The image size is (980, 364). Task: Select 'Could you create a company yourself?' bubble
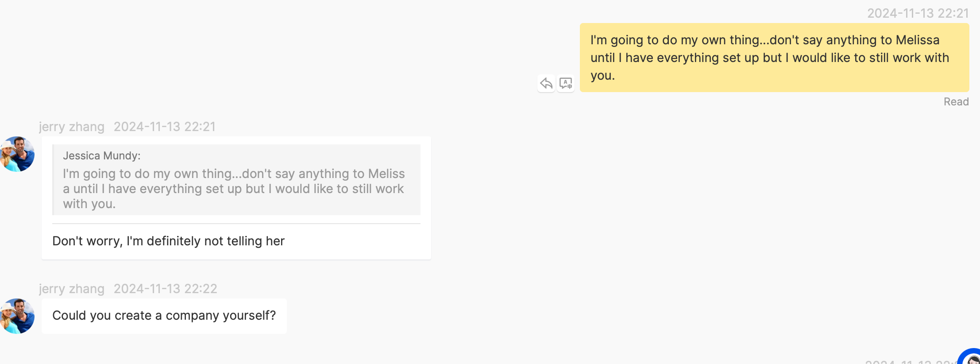[164, 316]
